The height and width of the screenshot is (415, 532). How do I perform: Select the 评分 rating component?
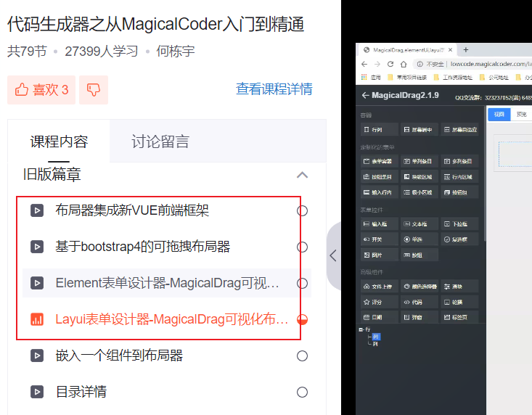pos(380,302)
